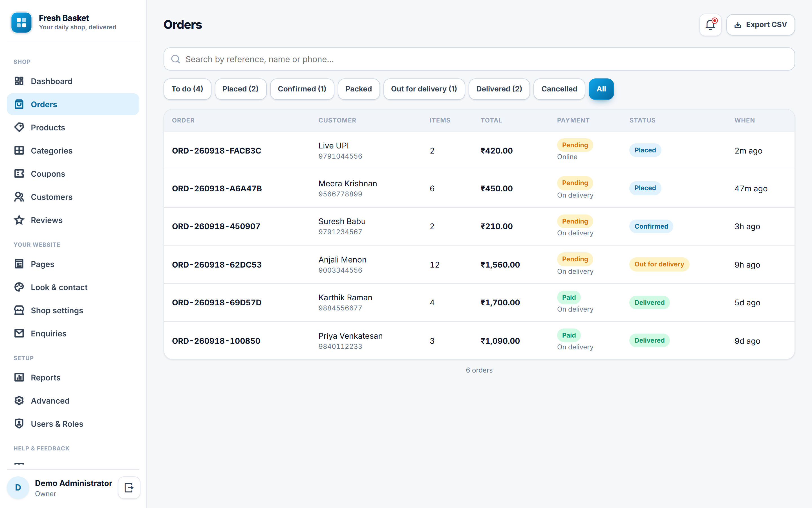Click customer name Meera Krishnan
Screen dimensions: 812x508
pyautogui.click(x=348, y=183)
